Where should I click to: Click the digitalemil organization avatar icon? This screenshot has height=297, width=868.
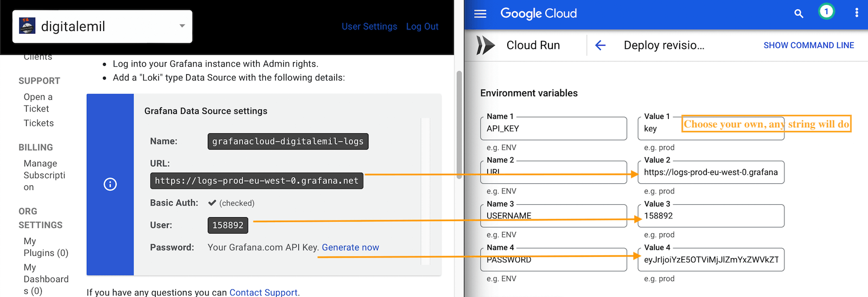(27, 26)
